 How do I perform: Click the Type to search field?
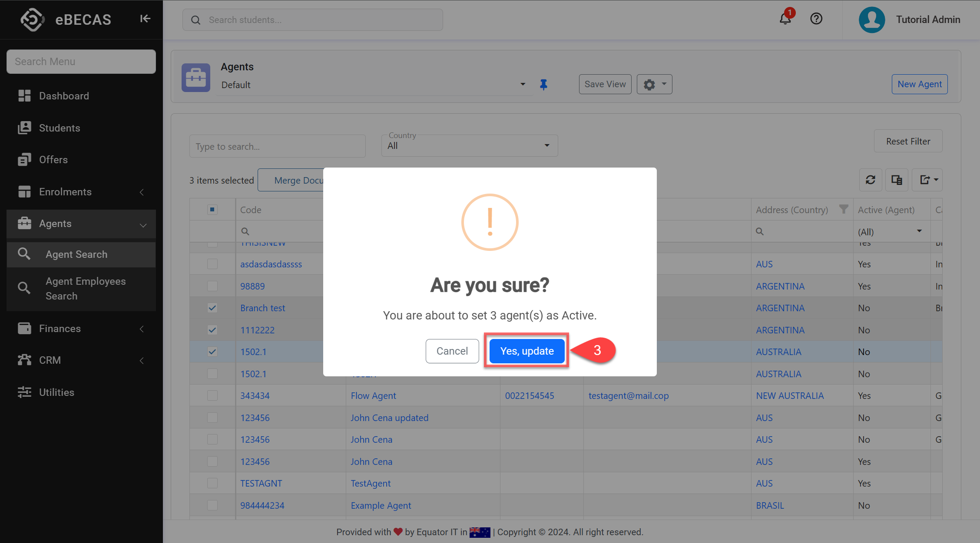(278, 146)
